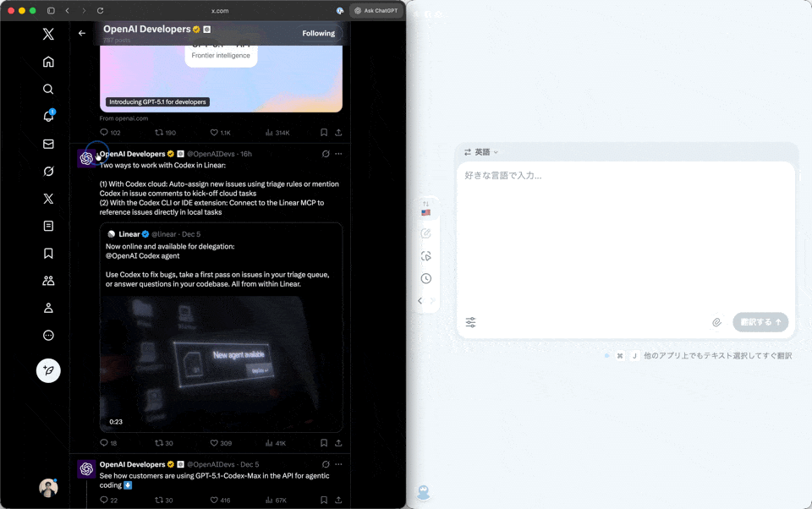Open Messages envelope in the sidebar

click(x=48, y=144)
